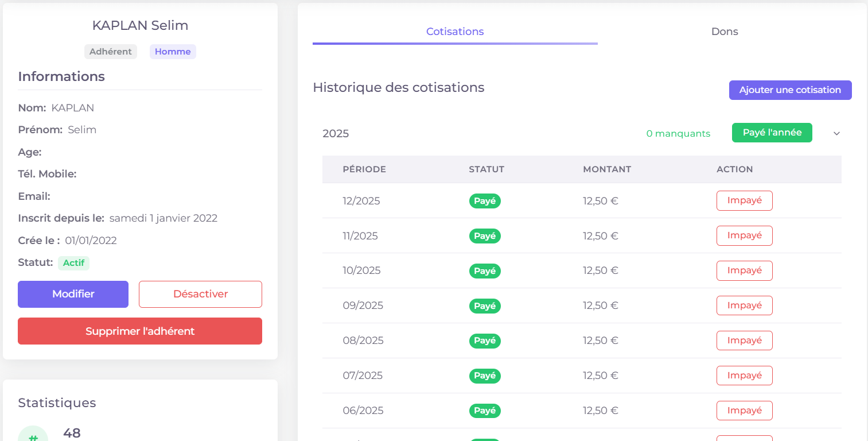Mark period 12/2025 as Impayé
The width and height of the screenshot is (868, 441).
[744, 200]
